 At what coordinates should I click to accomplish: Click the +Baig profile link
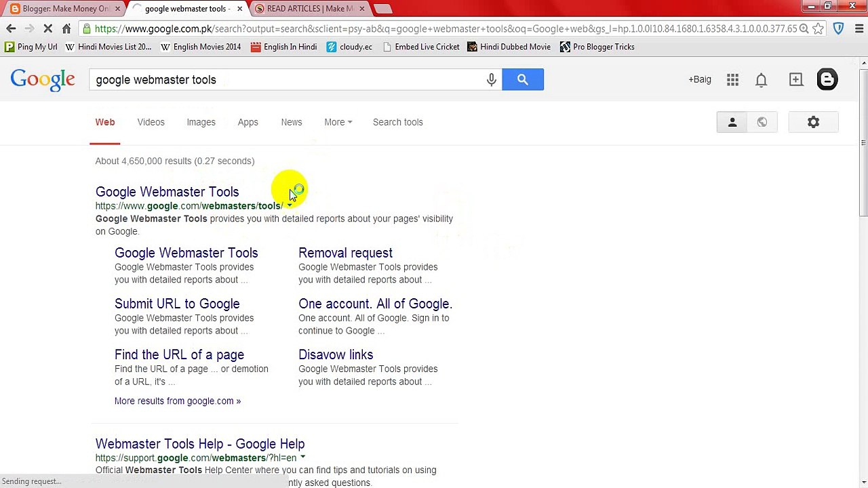700,79
